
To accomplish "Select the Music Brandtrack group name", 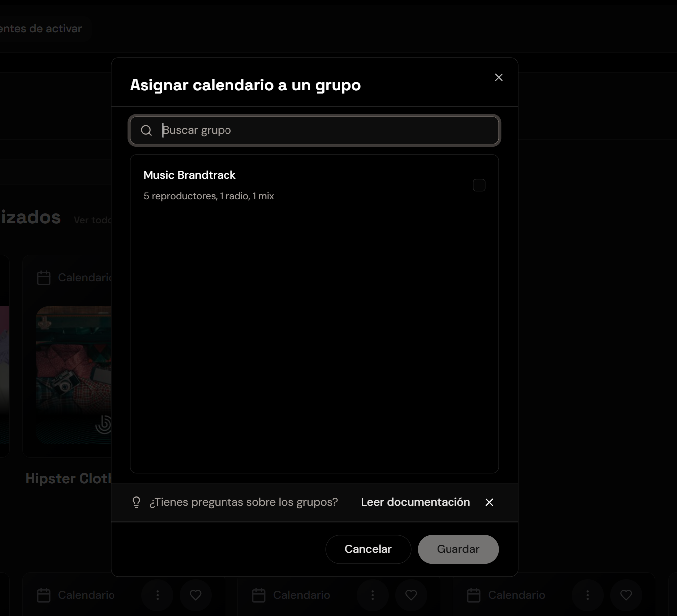I will tap(190, 175).
